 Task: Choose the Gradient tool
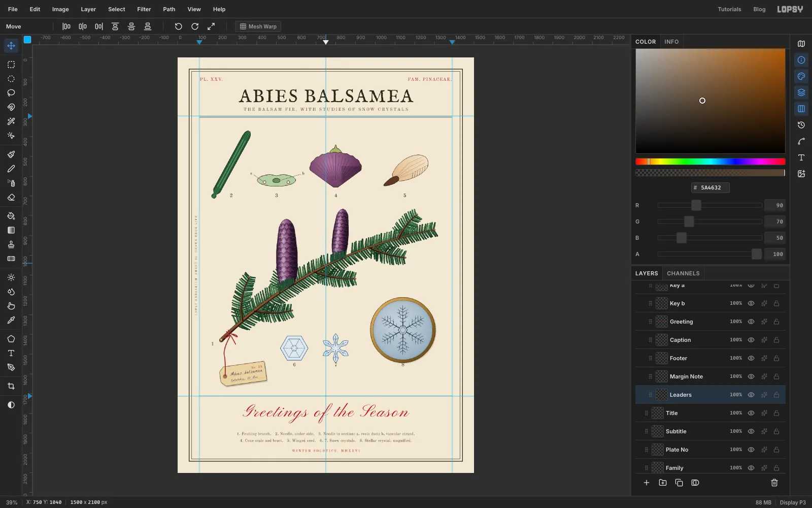[11, 230]
